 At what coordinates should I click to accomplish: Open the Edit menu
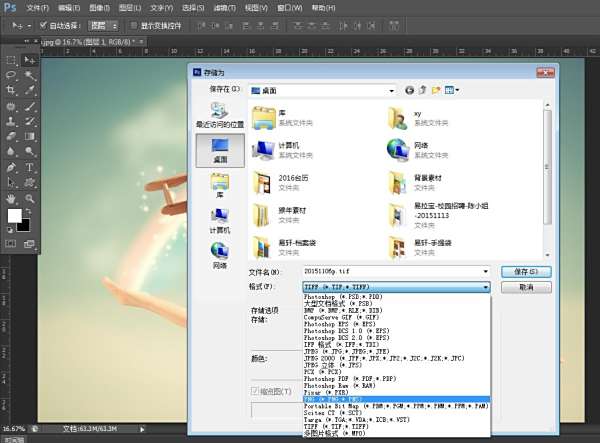[69, 8]
